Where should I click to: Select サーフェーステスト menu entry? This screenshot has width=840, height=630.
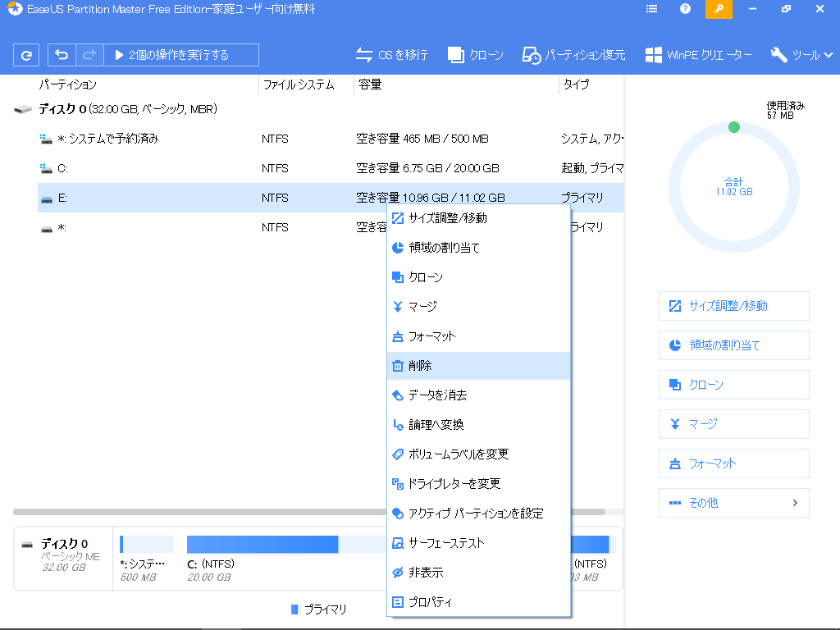(x=478, y=543)
